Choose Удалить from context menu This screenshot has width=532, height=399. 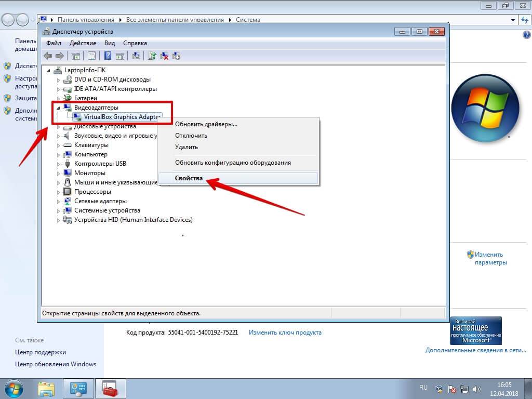(238, 147)
